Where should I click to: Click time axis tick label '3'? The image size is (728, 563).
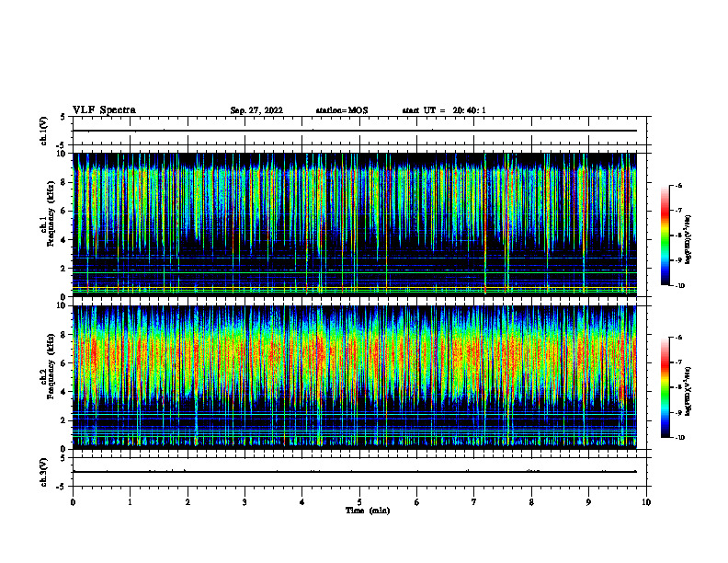(245, 502)
